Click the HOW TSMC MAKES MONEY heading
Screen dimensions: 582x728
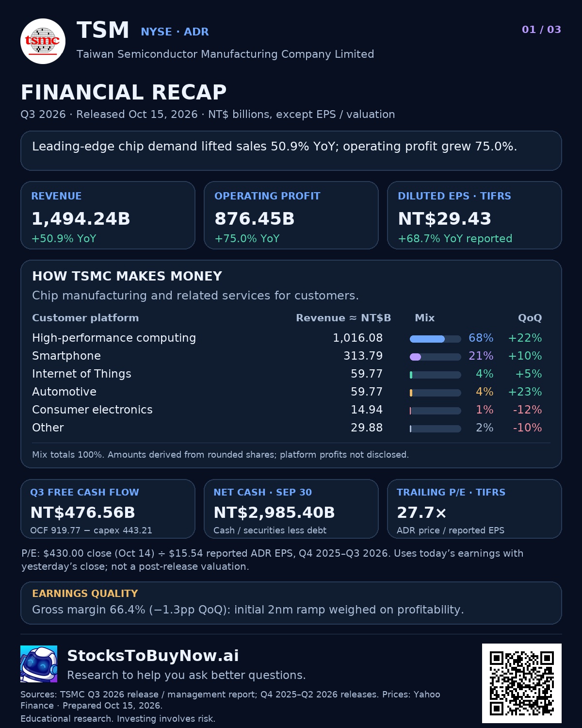click(x=127, y=276)
